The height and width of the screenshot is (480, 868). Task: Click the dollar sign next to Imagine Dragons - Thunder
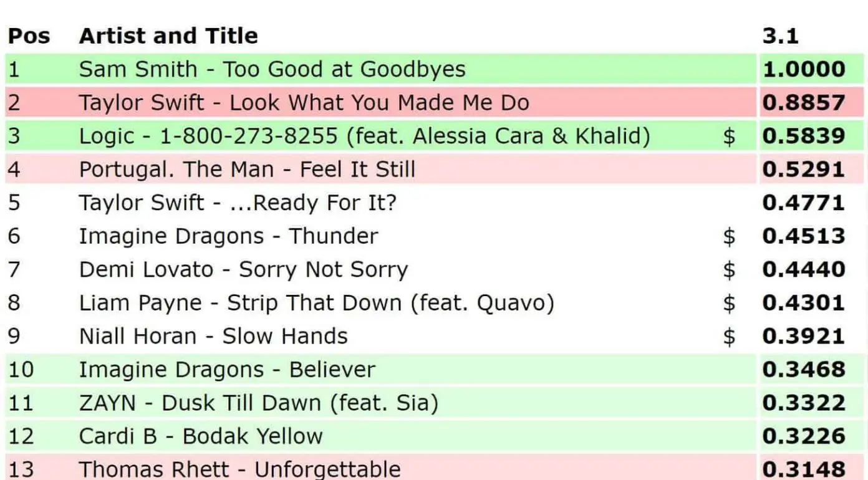point(728,237)
